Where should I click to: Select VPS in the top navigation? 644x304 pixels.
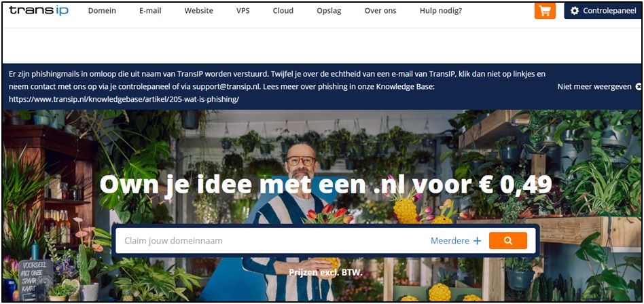pos(243,11)
